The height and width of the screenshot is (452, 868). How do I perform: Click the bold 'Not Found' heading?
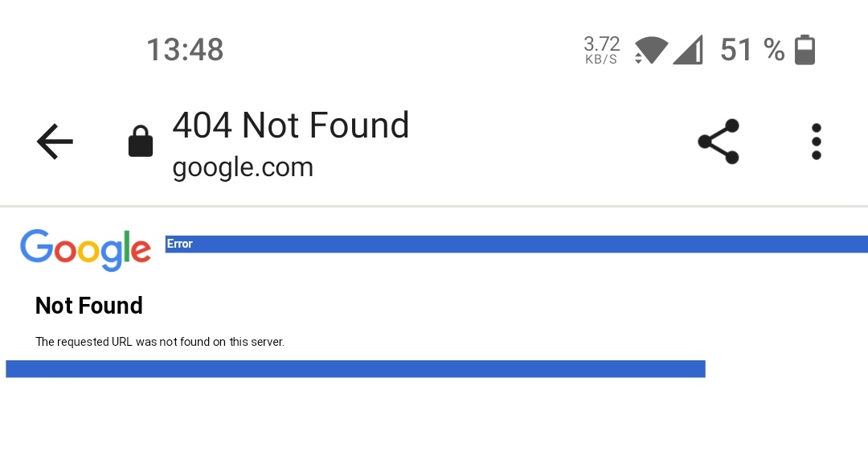89,306
